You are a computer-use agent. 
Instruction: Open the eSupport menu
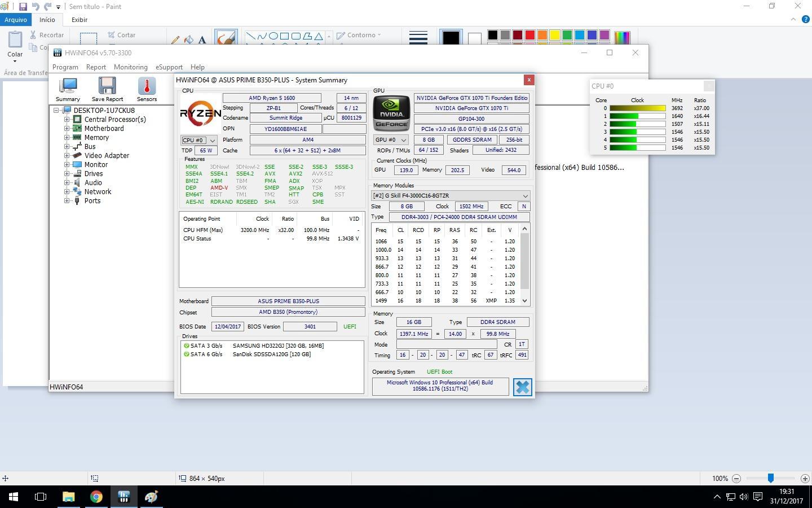169,67
